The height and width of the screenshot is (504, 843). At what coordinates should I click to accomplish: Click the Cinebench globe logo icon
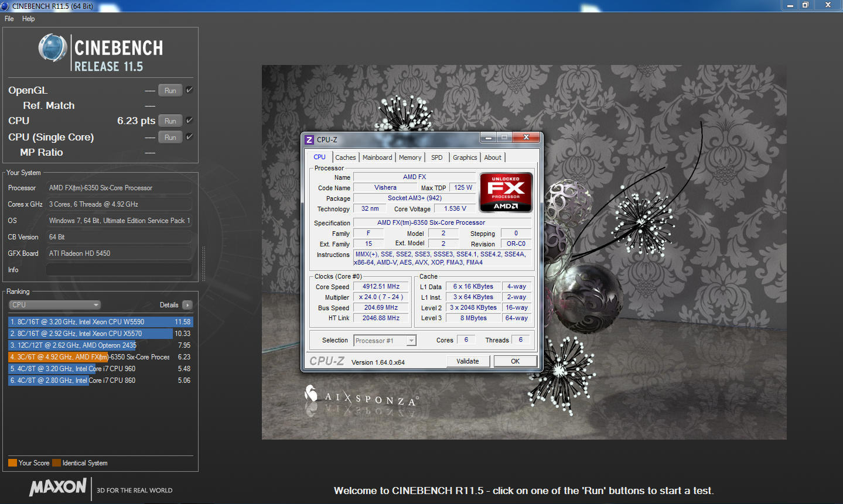[x=53, y=48]
